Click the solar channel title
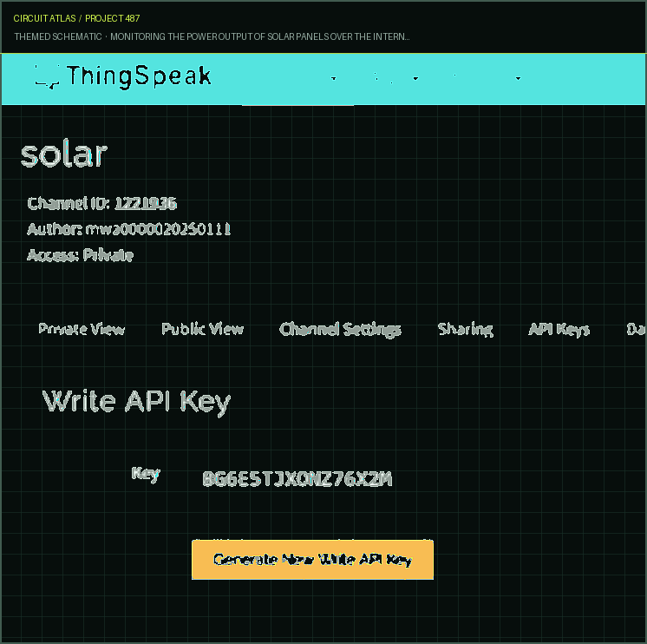 pos(64,154)
